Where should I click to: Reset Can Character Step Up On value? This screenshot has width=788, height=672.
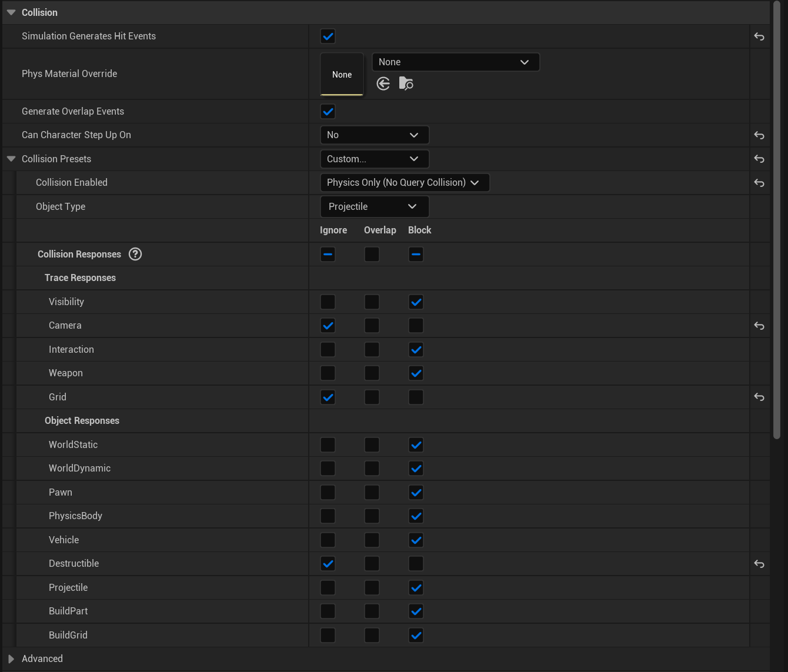(x=759, y=135)
